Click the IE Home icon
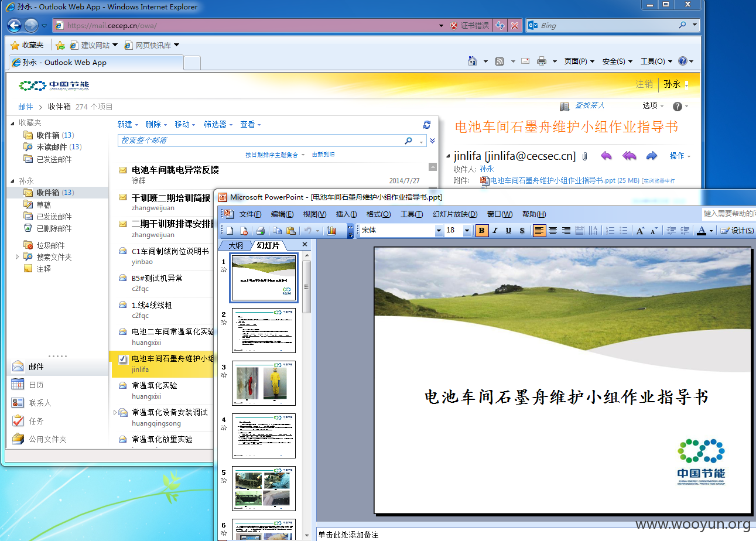756x541 pixels. coord(473,61)
